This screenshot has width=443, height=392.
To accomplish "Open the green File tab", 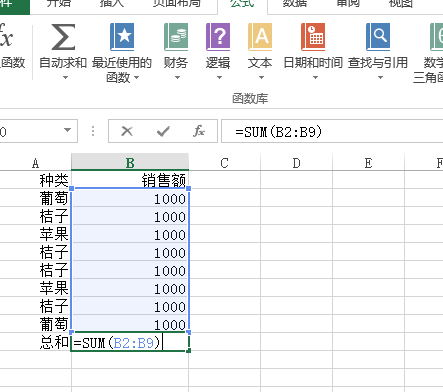I will 15,7.
